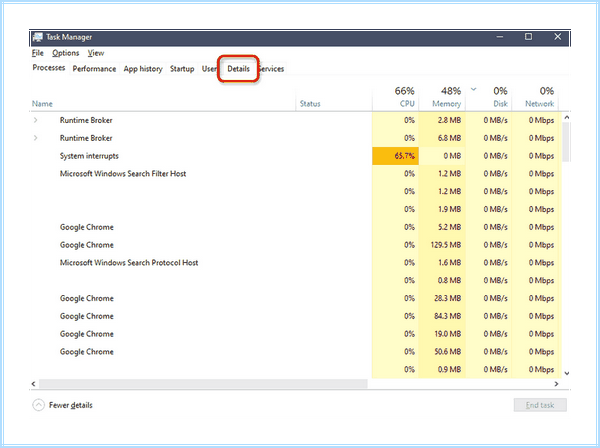Click the horizontal scrollbar thumb

[203, 384]
